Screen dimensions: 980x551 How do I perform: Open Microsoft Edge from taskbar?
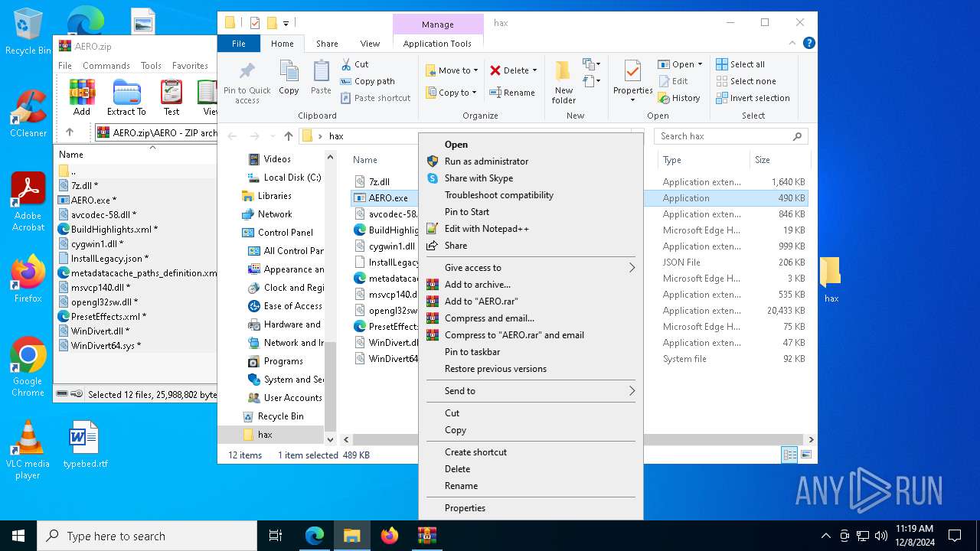315,536
